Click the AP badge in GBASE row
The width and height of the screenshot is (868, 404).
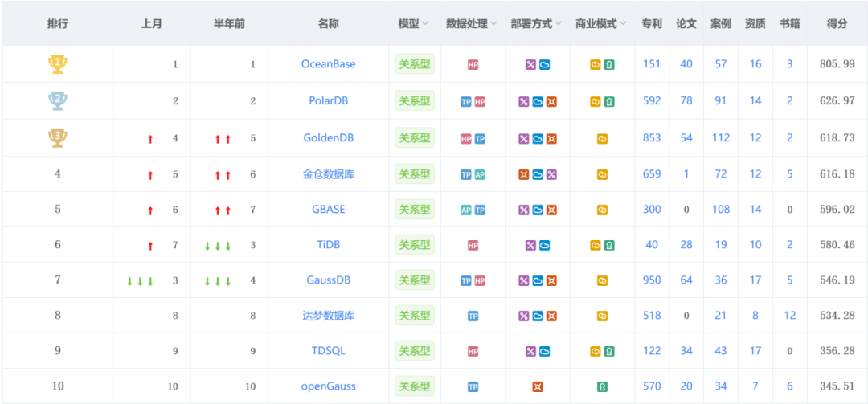tap(466, 210)
